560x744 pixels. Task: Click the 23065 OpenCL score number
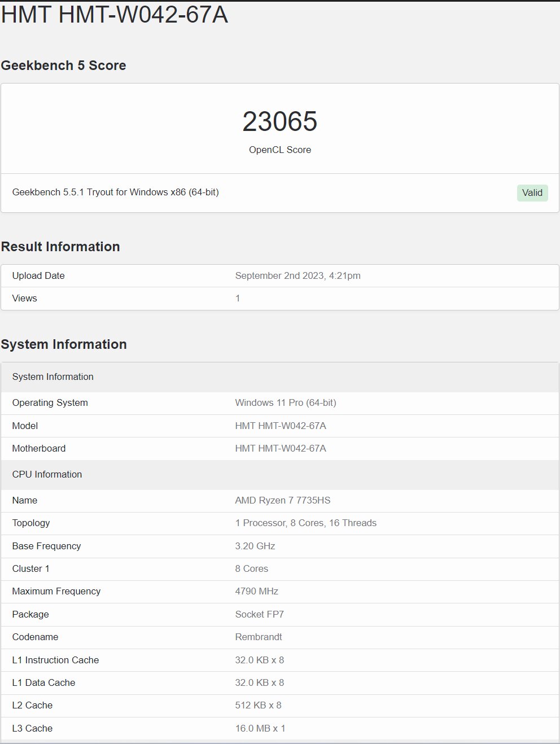pos(279,121)
